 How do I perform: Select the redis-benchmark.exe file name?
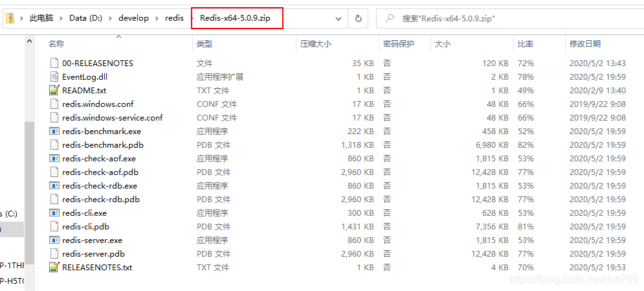[x=102, y=132]
